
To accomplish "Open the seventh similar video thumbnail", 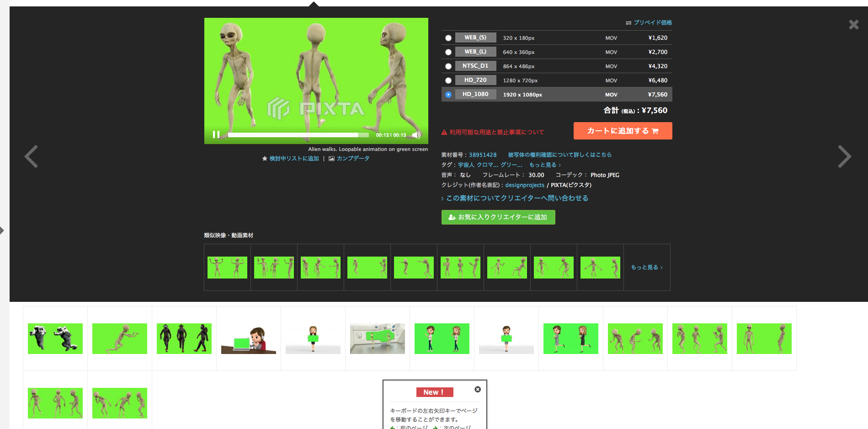I will [507, 268].
